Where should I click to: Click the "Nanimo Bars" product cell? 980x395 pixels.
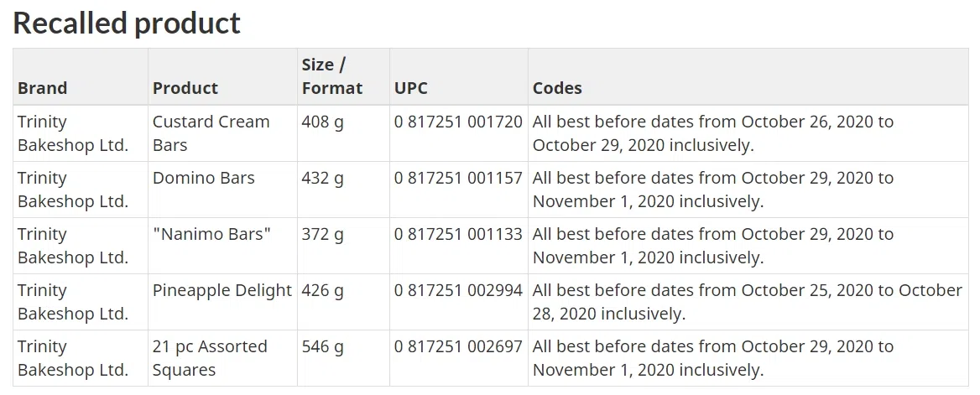(x=212, y=234)
